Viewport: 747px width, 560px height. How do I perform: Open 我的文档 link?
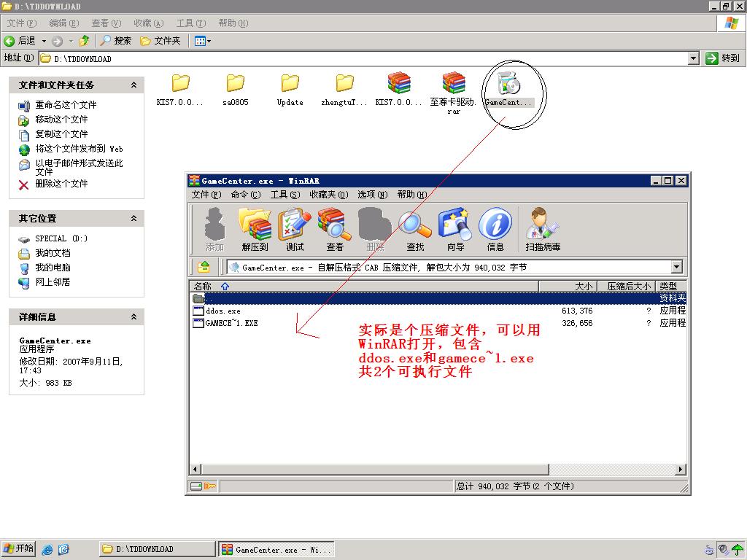click(x=53, y=253)
